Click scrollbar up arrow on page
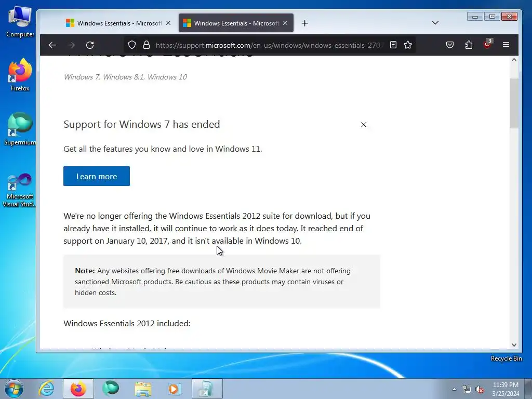The width and height of the screenshot is (532, 399). point(514,60)
